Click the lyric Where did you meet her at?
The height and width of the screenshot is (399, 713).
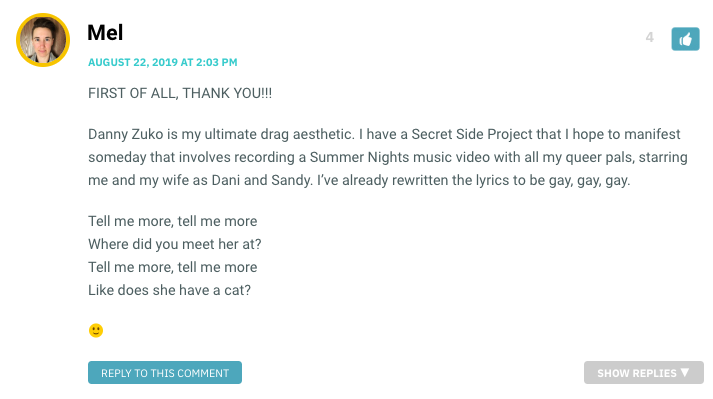tap(175, 244)
